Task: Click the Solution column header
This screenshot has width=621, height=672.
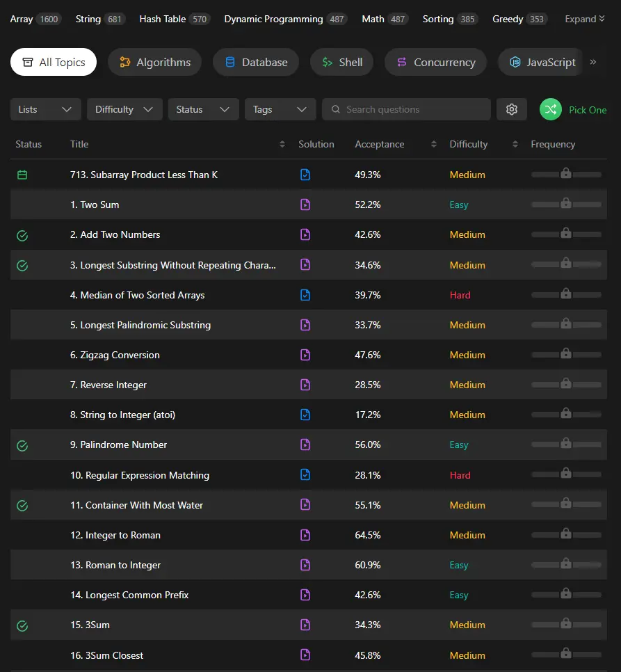Action: [316, 144]
